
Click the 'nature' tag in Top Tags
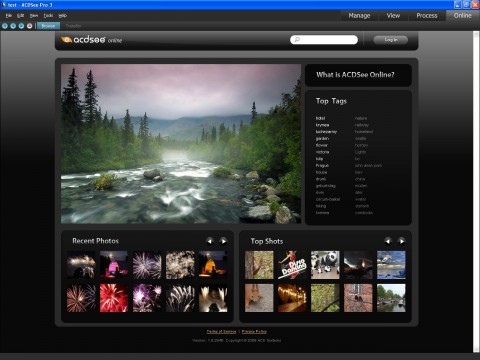pos(361,118)
